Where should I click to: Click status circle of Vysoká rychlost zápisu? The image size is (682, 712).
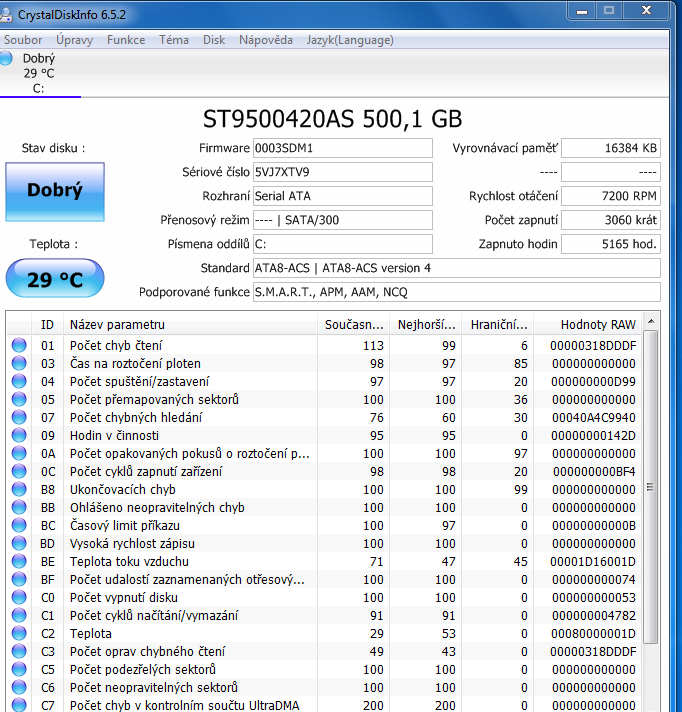tap(19, 543)
